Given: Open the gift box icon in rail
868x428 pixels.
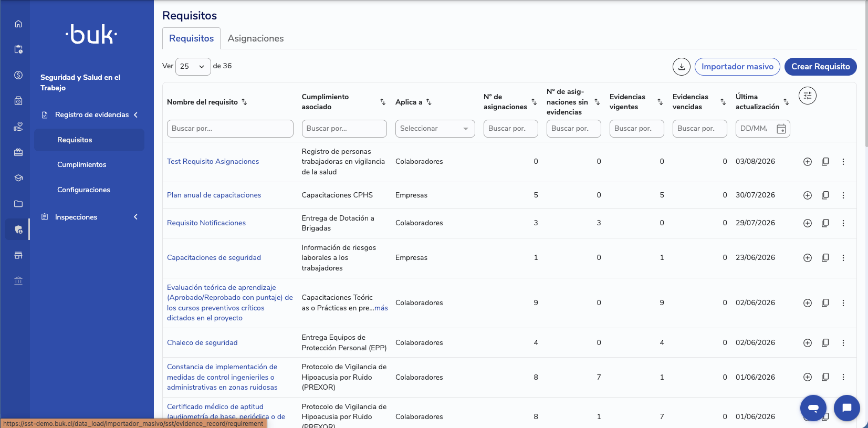Looking at the screenshot, I should coord(18,152).
